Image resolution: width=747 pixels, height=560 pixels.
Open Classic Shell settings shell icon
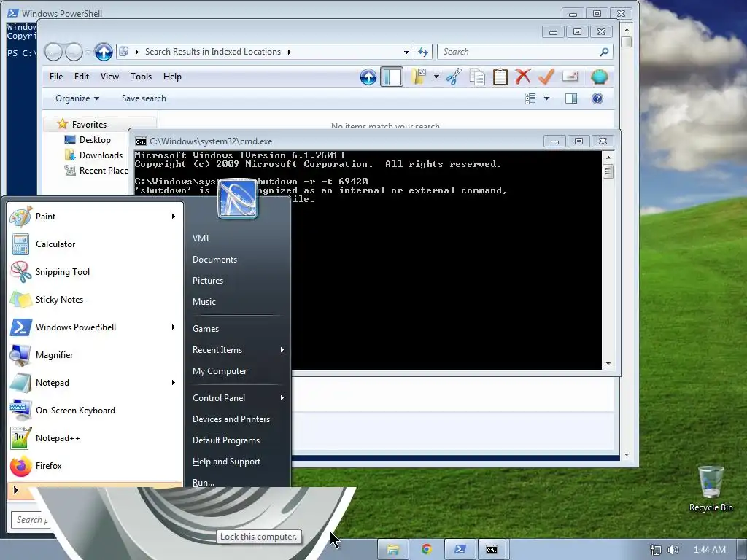click(599, 77)
